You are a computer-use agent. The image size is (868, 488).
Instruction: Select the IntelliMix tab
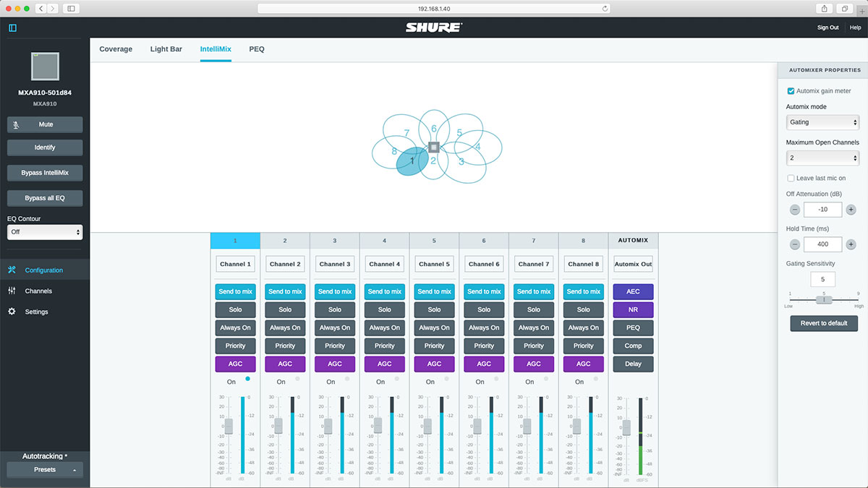tap(216, 49)
